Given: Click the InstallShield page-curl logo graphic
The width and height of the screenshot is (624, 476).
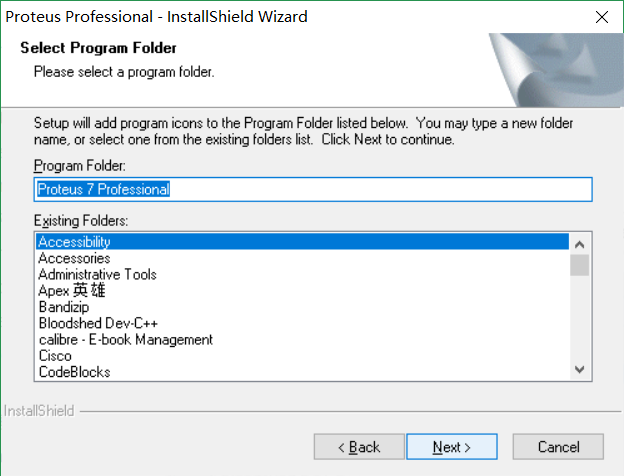Looking at the screenshot, I should pos(550,68).
